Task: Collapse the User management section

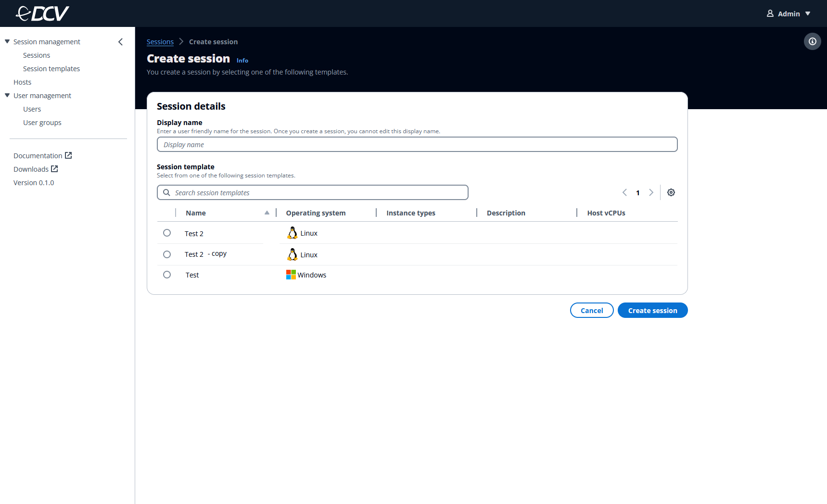Action: click(x=7, y=95)
